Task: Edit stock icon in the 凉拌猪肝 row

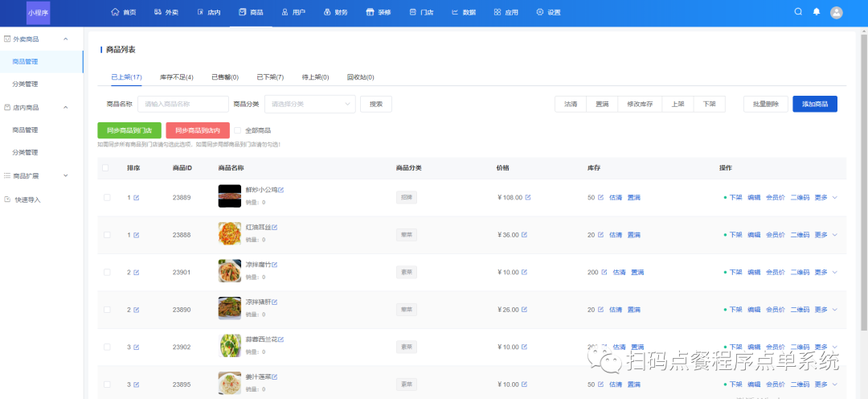Action: point(600,310)
